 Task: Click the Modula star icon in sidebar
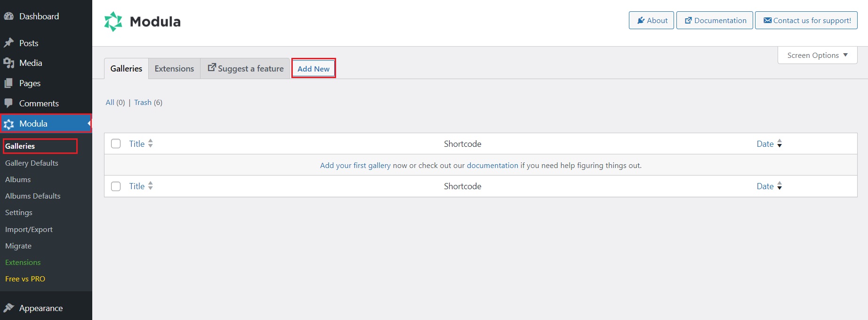tap(8, 124)
